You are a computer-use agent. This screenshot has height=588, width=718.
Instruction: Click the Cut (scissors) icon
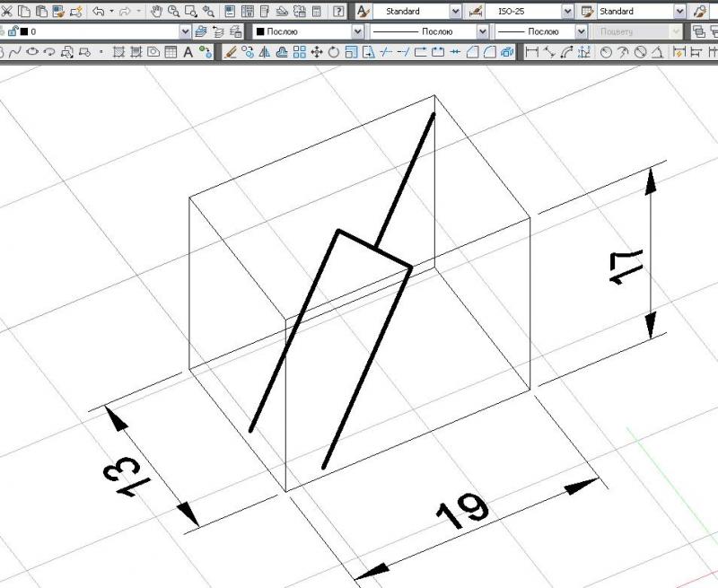coord(7,12)
